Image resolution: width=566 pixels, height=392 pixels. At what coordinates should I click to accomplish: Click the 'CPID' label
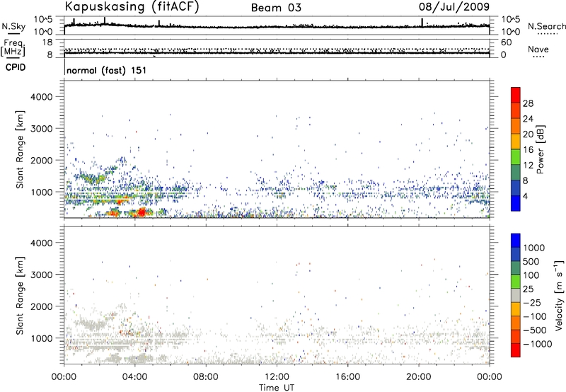coord(16,67)
